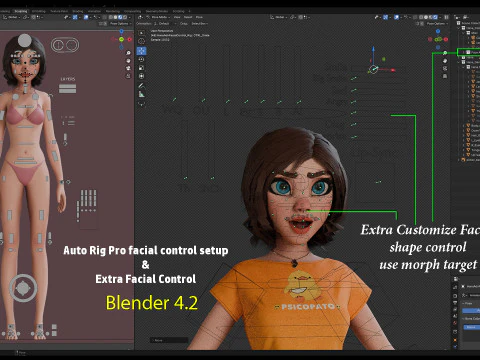
Task: Click camera view icon in pink picker viewport
Action: click(128, 68)
